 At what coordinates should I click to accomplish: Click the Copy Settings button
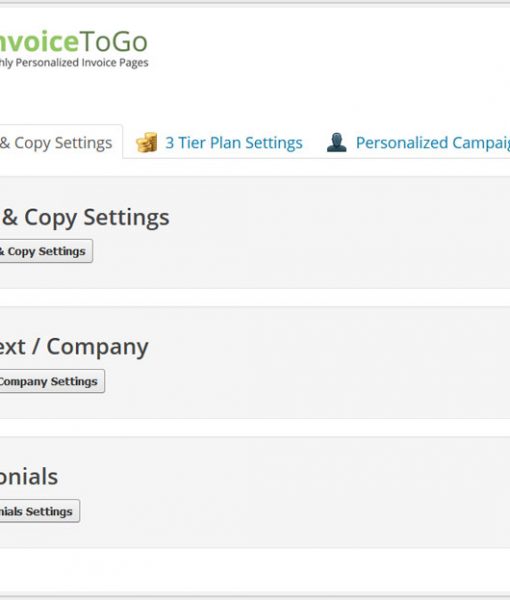point(46,251)
